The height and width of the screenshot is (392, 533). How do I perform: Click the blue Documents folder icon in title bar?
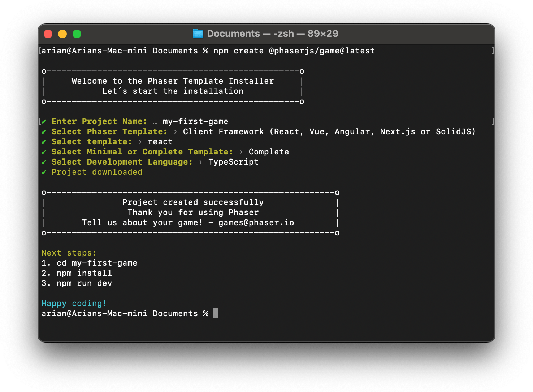tap(198, 34)
